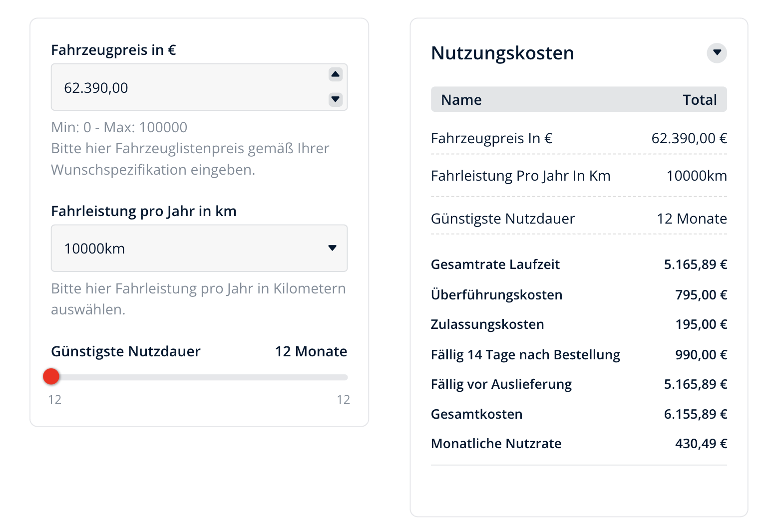Click the Nutzungskosten heading

[502, 53]
